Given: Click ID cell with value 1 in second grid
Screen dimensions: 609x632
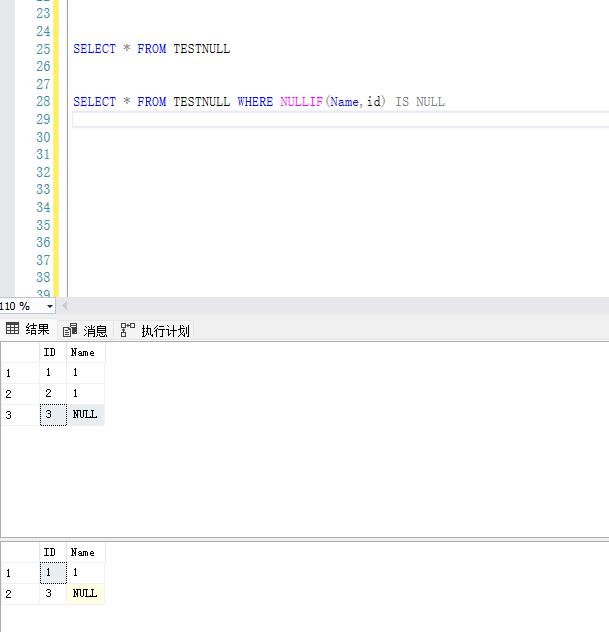Looking at the screenshot, I should click(x=52, y=573).
